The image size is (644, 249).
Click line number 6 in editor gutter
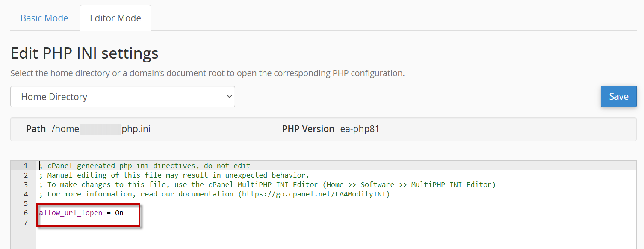[26, 213]
